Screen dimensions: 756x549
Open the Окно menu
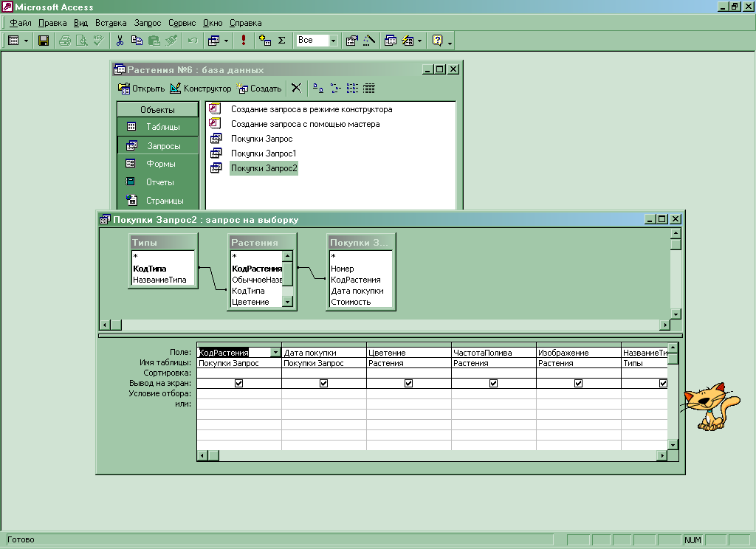click(x=213, y=23)
